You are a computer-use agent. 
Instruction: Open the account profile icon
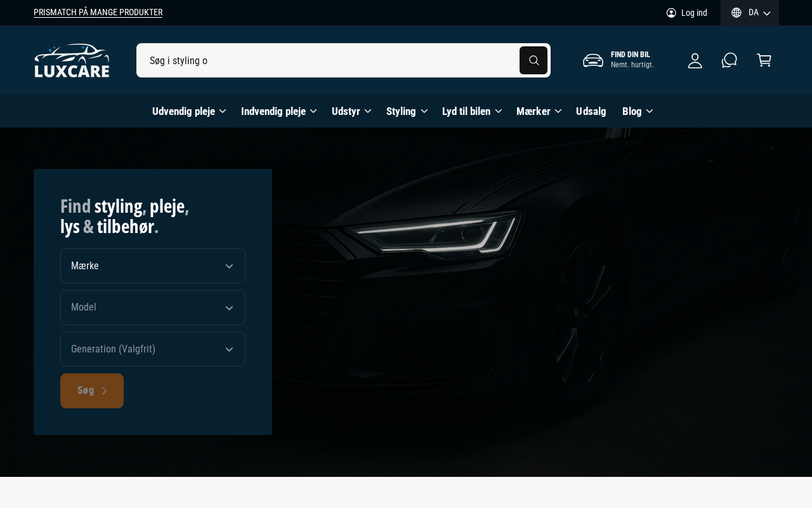tap(695, 60)
